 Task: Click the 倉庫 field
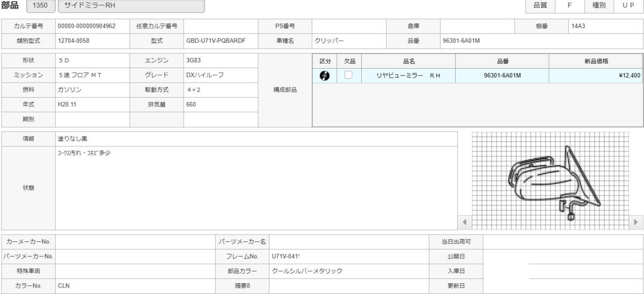[x=477, y=26]
